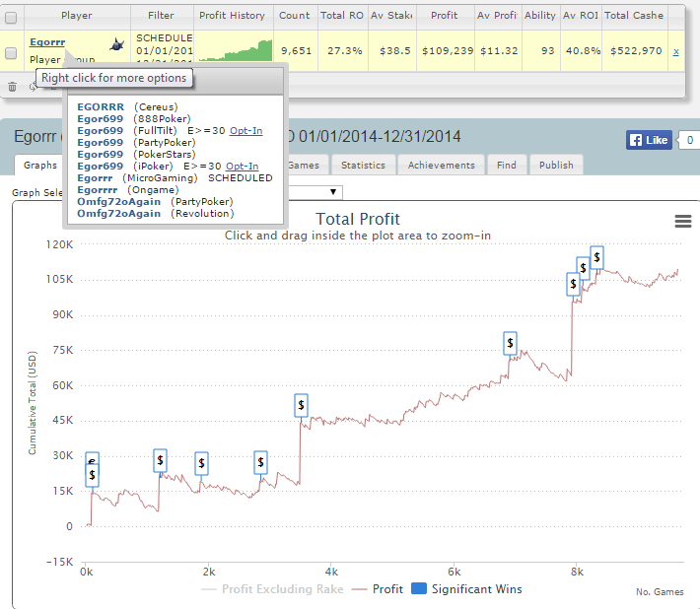Tick the checkbox in Egorrr row
Viewport: 700px width, 609px height.
(x=11, y=53)
